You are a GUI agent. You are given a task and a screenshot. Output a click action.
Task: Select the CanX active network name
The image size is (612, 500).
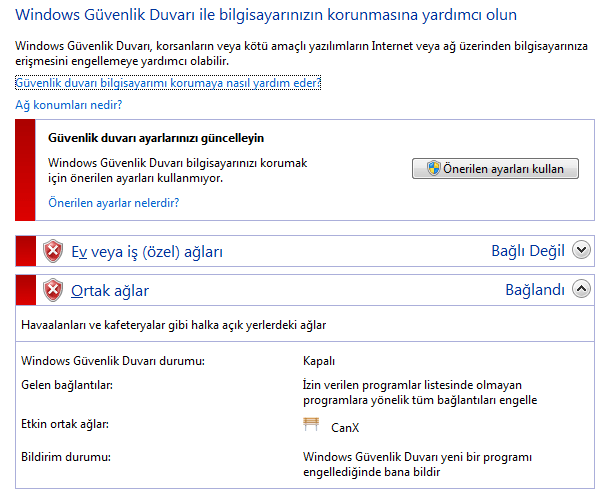pyautogui.click(x=345, y=428)
